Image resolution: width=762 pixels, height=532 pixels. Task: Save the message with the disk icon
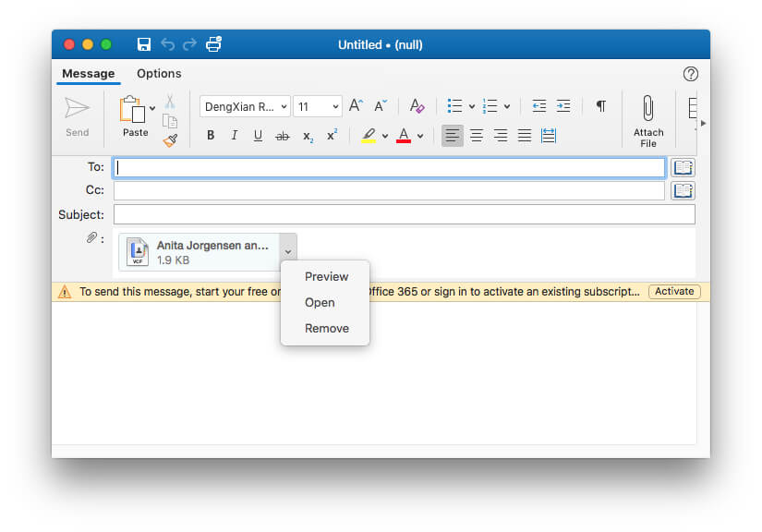(x=143, y=43)
